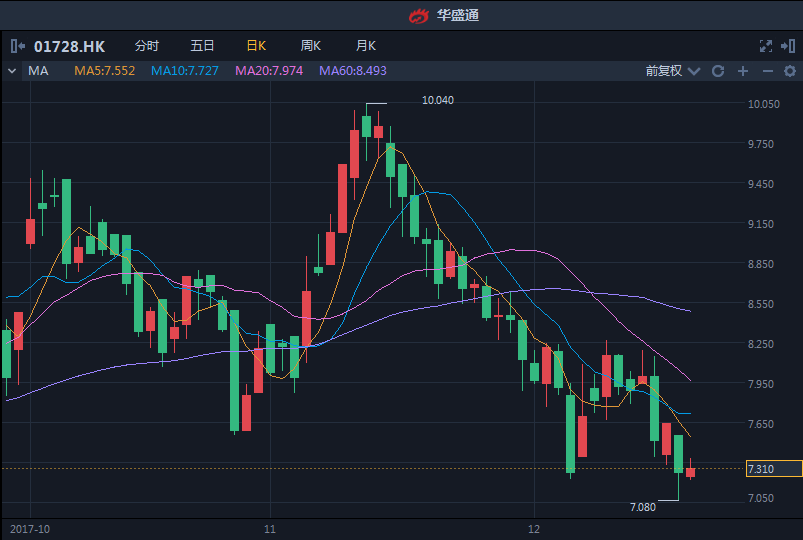Screen dimensions: 803x540
Task: Zoom out the chart with minus icon
Action: coord(767,71)
